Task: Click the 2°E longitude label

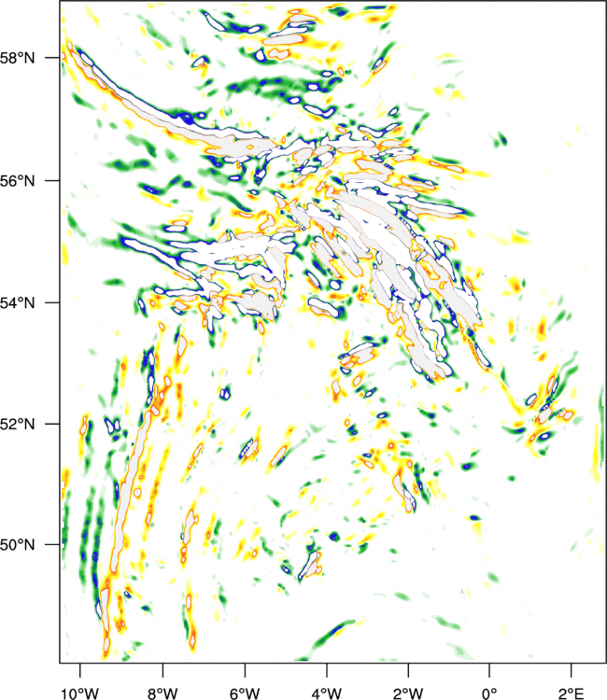Action: tap(572, 693)
